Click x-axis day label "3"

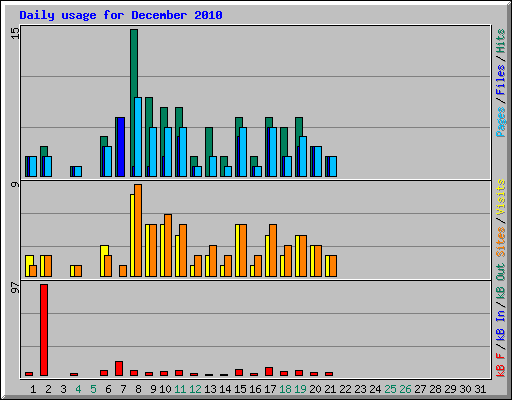pos(63,389)
